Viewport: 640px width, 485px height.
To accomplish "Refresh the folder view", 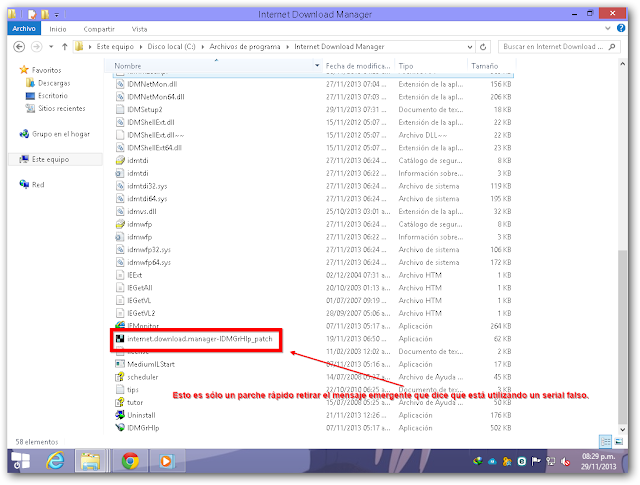I will [x=483, y=47].
